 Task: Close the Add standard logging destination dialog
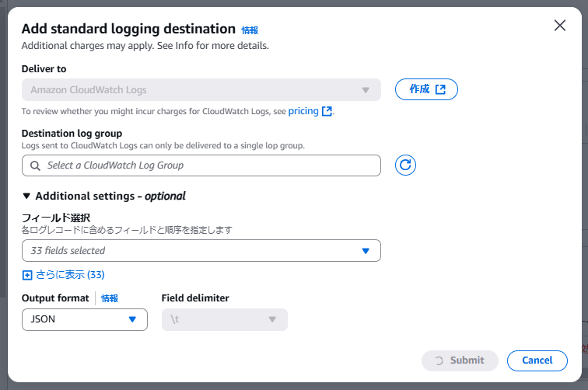pyautogui.click(x=559, y=26)
